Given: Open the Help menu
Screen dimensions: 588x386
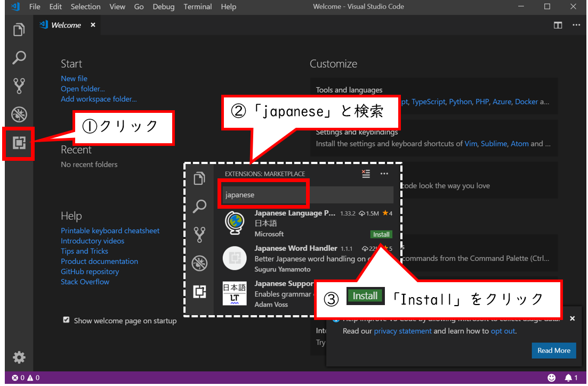Looking at the screenshot, I should click(228, 6).
